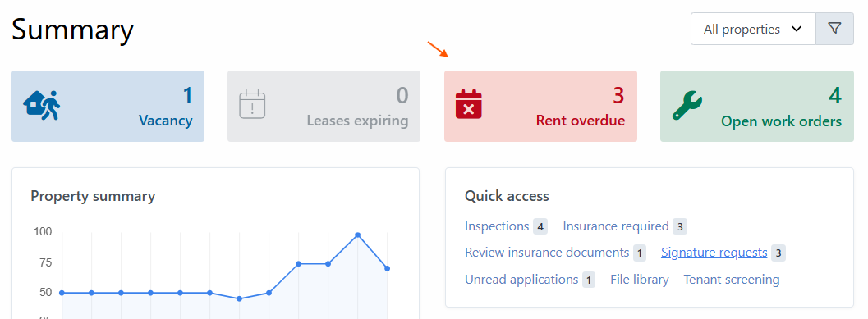Screen dimensions: 868x319
Task: Open Review insurance documents link
Action: coord(547,253)
